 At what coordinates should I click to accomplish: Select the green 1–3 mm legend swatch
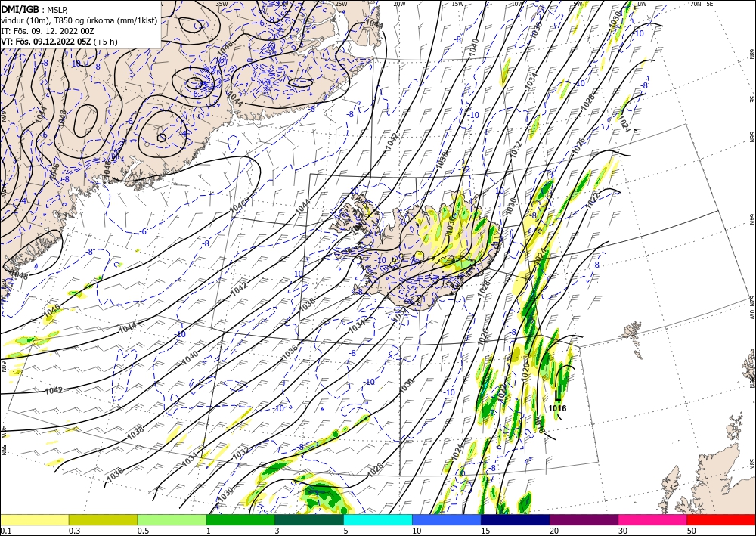[240, 519]
